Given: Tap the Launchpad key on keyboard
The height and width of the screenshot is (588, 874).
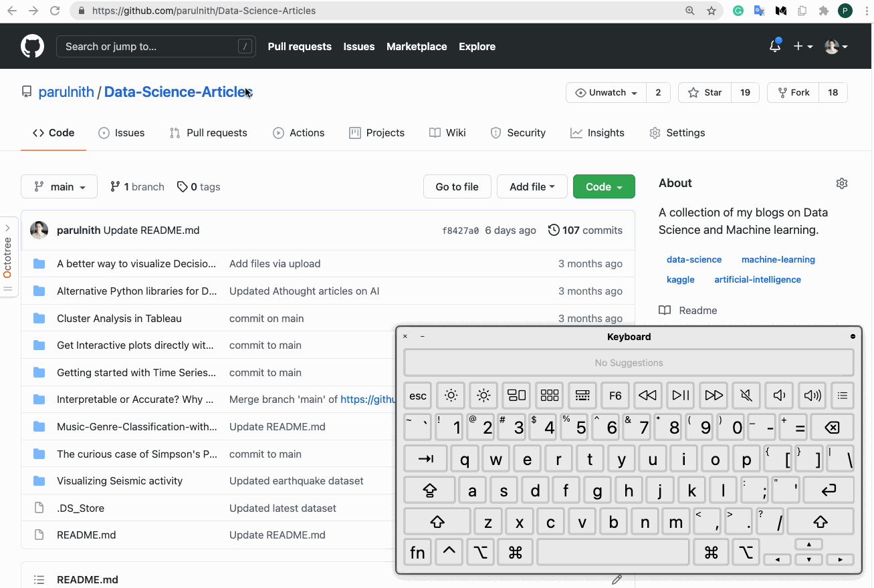Looking at the screenshot, I should coord(550,396).
